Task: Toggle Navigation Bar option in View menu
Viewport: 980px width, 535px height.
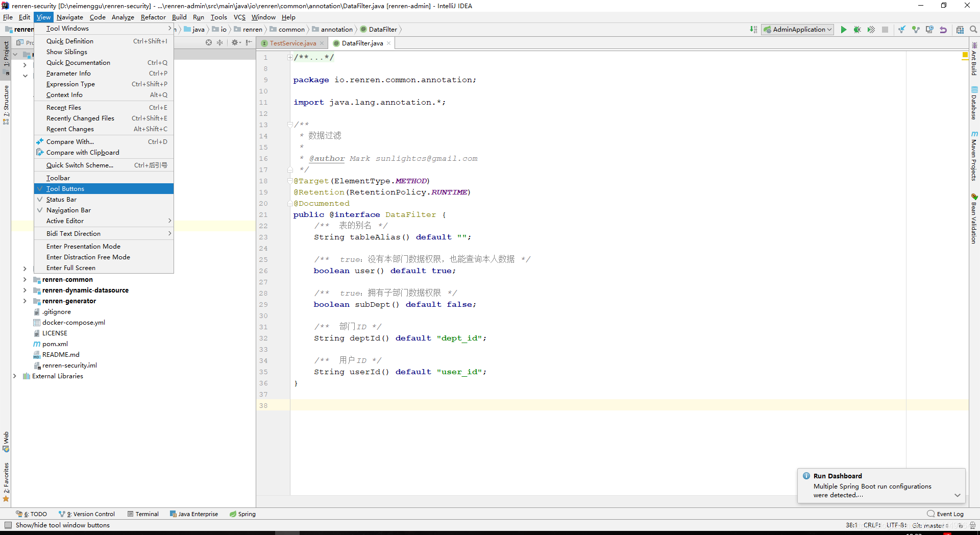Action: pyautogui.click(x=104, y=210)
